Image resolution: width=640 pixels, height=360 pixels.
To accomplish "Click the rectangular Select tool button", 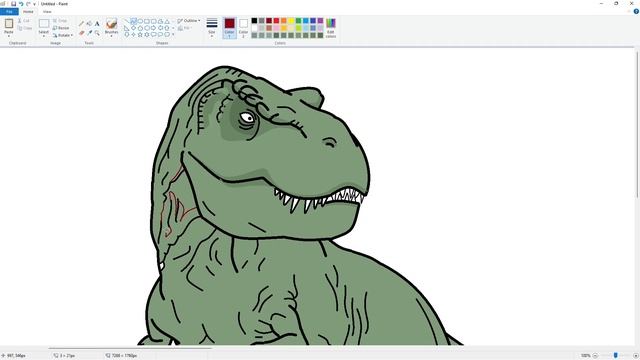I will pos(44,24).
